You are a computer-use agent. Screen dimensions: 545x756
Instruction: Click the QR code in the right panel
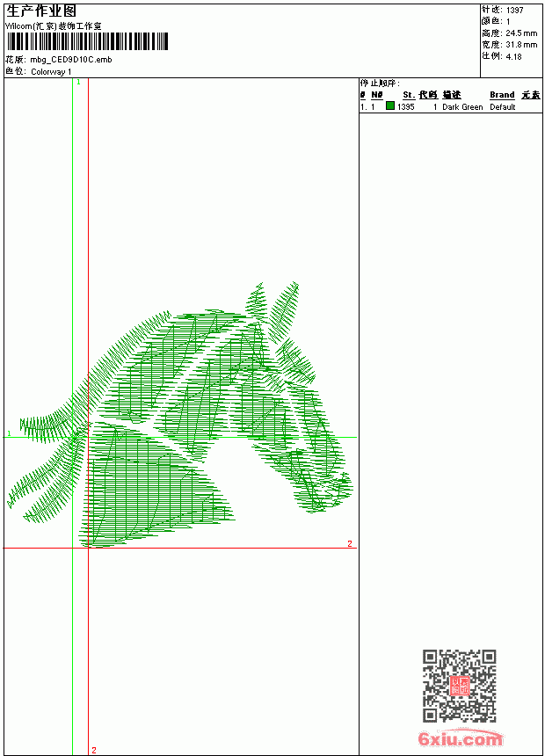pos(460,686)
